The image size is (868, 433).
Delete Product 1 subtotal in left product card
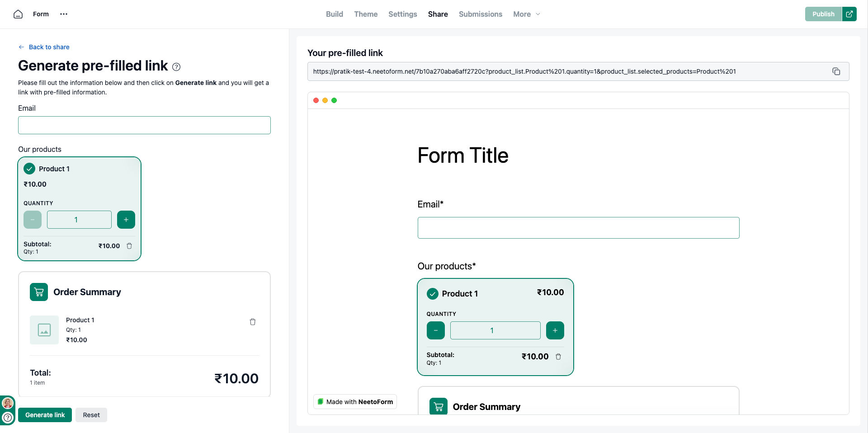click(129, 246)
